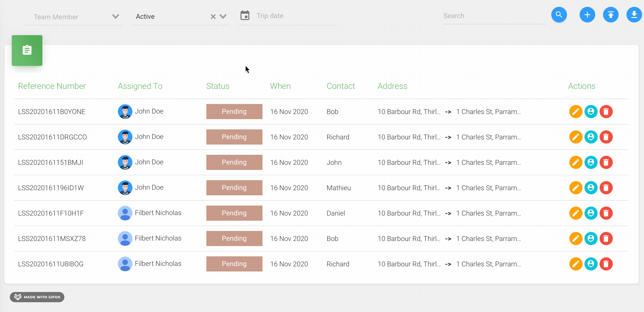Click Filbert Nicholas name in LSS20201611U8IBOG row
This screenshot has height=312, width=644.
[x=158, y=264]
